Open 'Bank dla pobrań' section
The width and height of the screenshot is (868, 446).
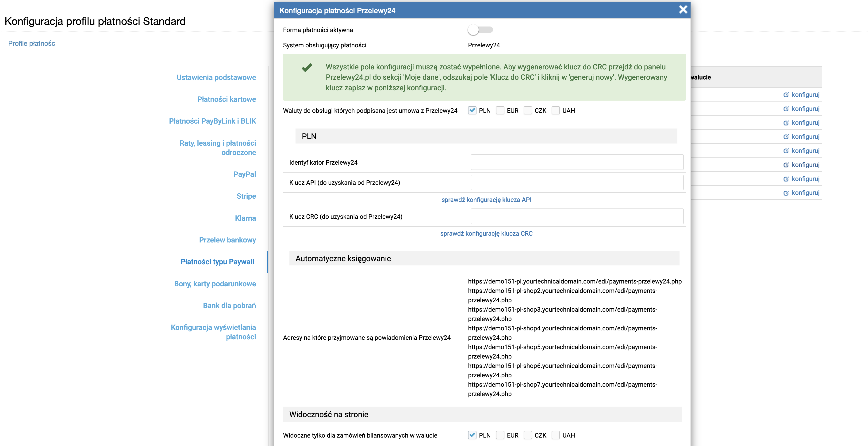[229, 306]
